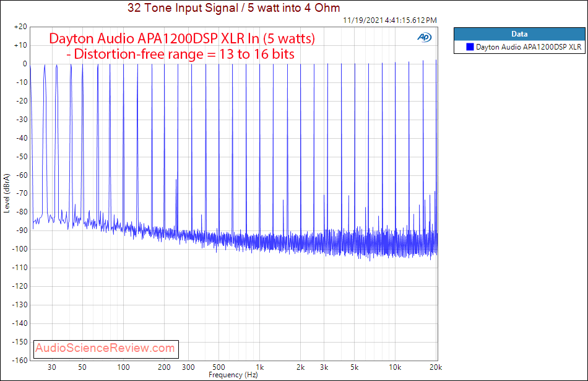Image resolution: width=588 pixels, height=381 pixels.
Task: Click the annotation 'Distortion-free range = 13 to 16 bits'
Action: click(184, 55)
